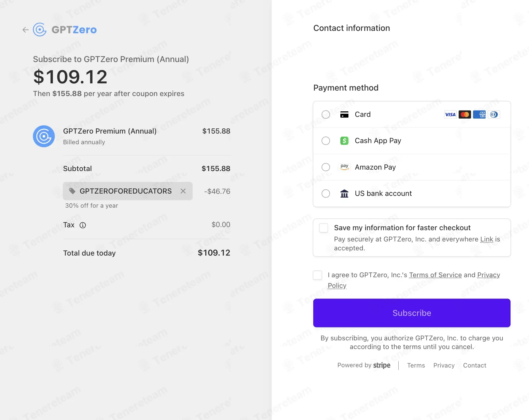
Task: Open the Link hyperlink in save info text
Action: tap(487, 239)
